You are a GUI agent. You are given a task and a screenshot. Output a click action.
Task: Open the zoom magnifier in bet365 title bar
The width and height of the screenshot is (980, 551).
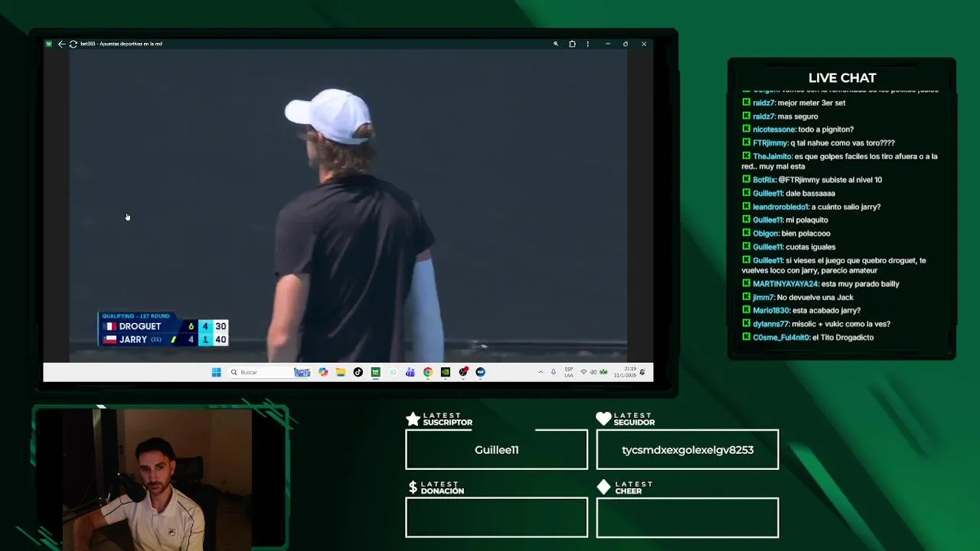pyautogui.click(x=556, y=44)
